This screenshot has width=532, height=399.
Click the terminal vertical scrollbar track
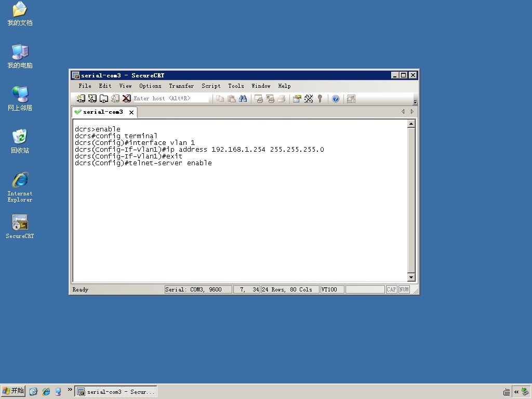tap(411, 200)
